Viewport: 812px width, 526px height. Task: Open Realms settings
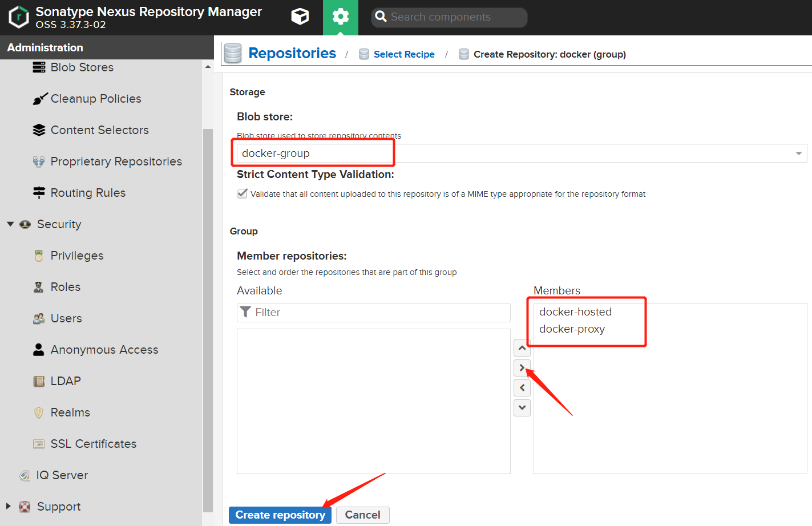coord(70,412)
